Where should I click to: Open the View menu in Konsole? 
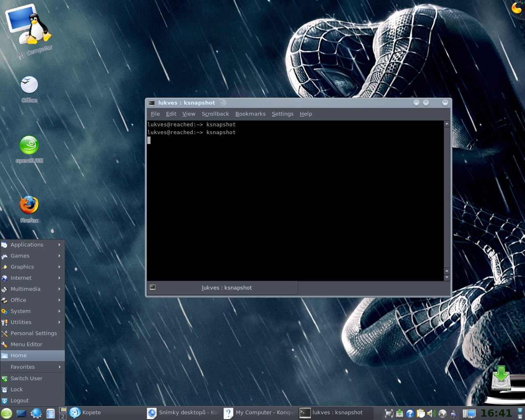pos(189,114)
